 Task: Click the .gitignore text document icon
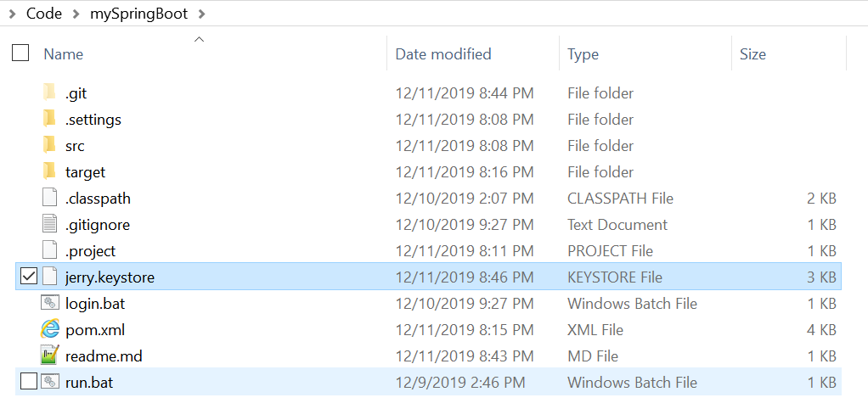coord(50,224)
